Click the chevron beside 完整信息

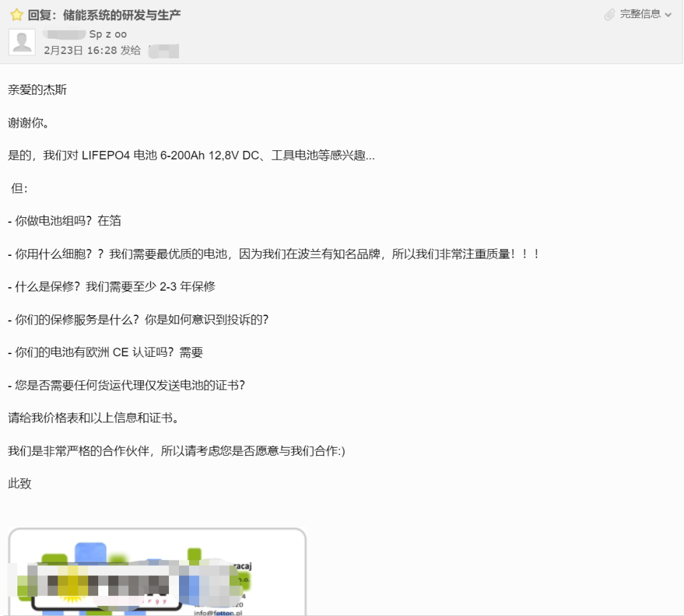[668, 15]
